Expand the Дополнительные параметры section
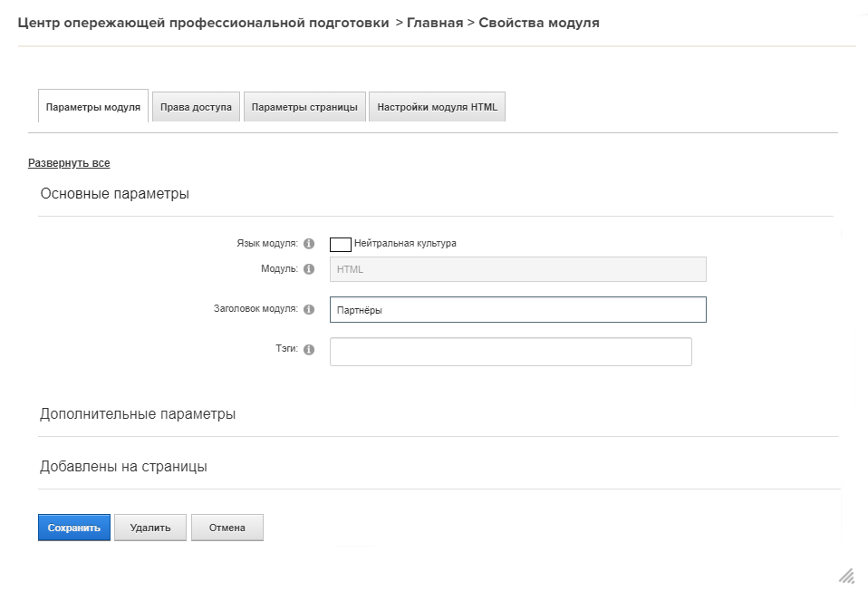 [138, 414]
